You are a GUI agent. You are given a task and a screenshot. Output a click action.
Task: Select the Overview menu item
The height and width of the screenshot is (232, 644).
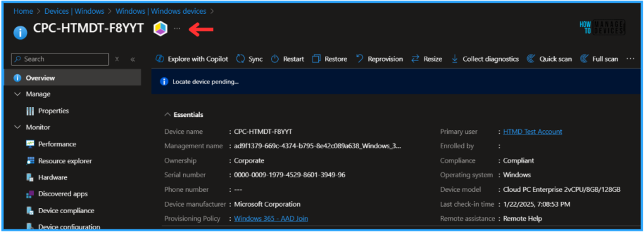tap(72, 77)
